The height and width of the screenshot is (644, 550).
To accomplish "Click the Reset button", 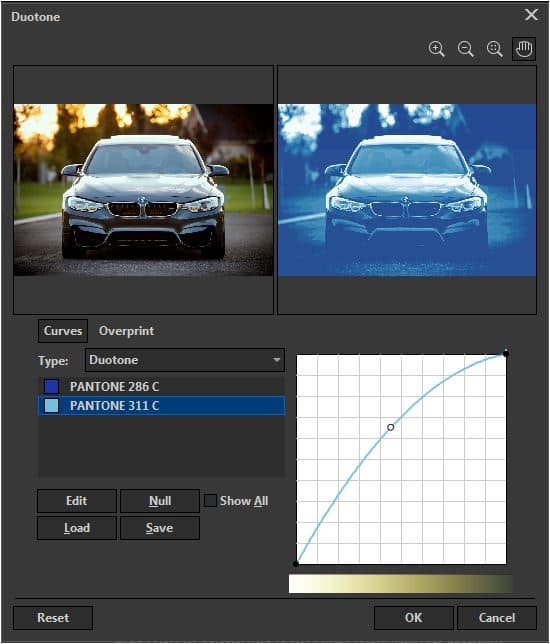I will coord(53,618).
